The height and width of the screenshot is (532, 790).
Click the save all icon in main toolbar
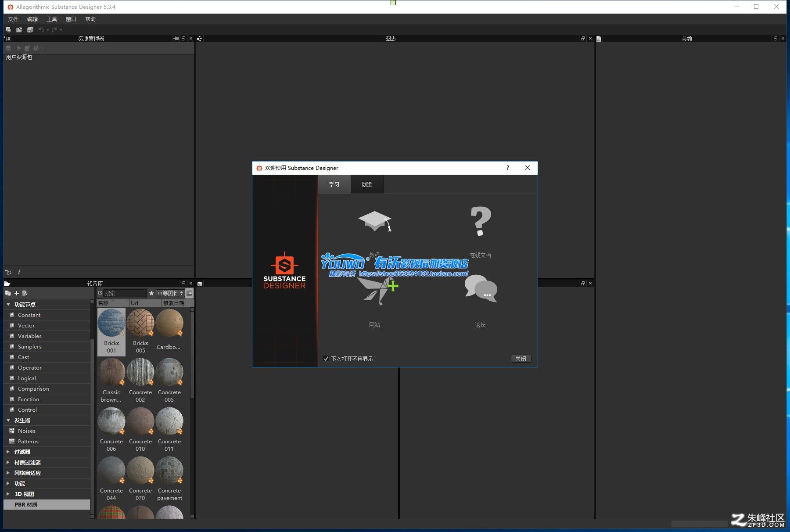(30, 30)
